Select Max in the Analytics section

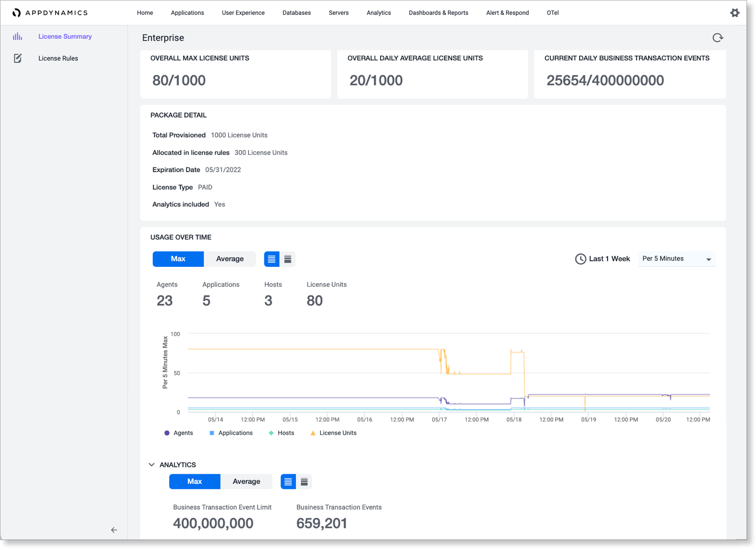[195, 481]
